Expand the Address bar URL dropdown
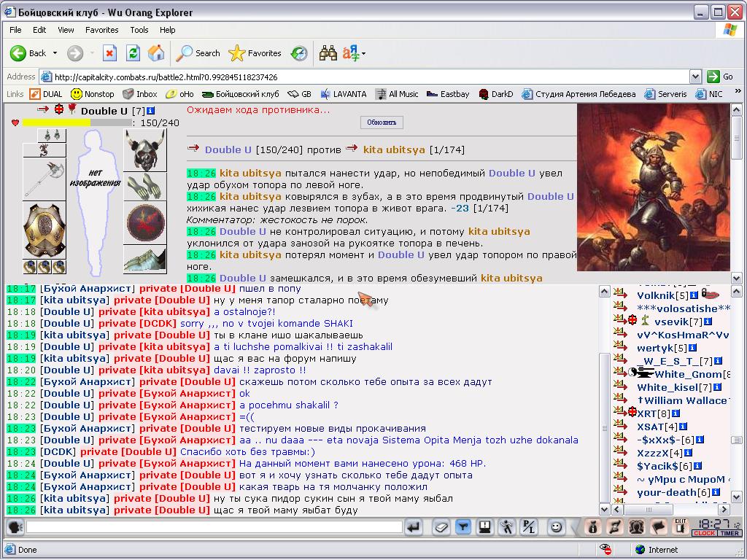 pyautogui.click(x=695, y=77)
